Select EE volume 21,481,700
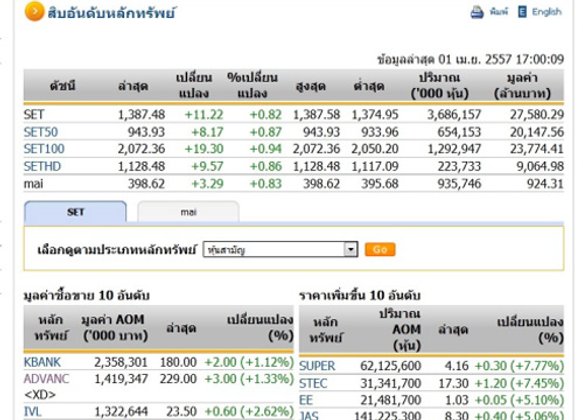The image size is (583, 420). (x=390, y=400)
